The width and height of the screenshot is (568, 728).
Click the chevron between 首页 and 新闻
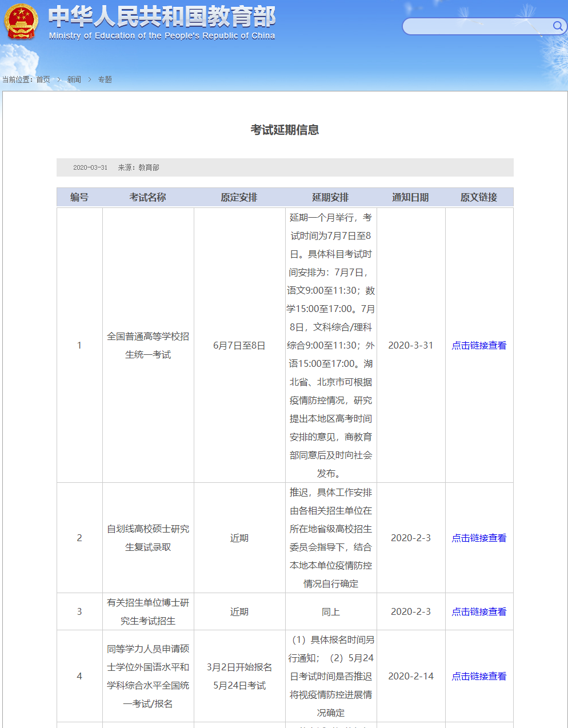point(59,79)
